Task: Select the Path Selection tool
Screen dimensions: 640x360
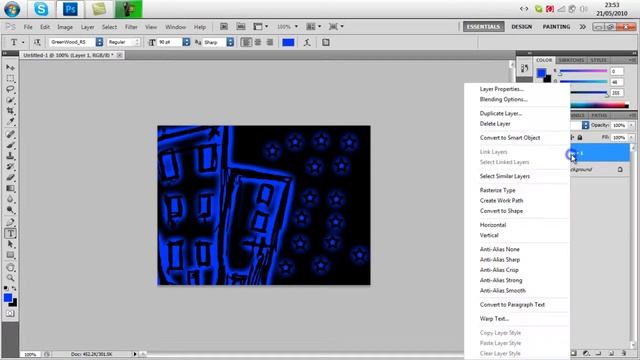Action: coord(10,244)
